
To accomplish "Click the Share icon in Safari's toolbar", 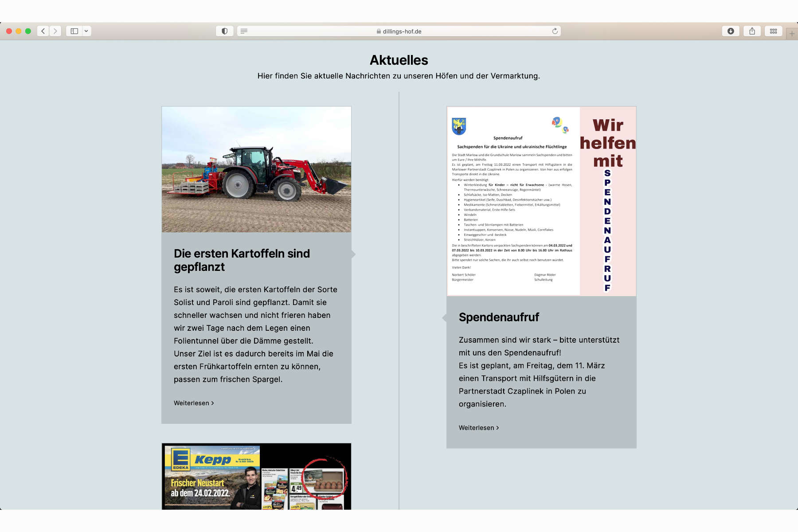I will click(751, 31).
